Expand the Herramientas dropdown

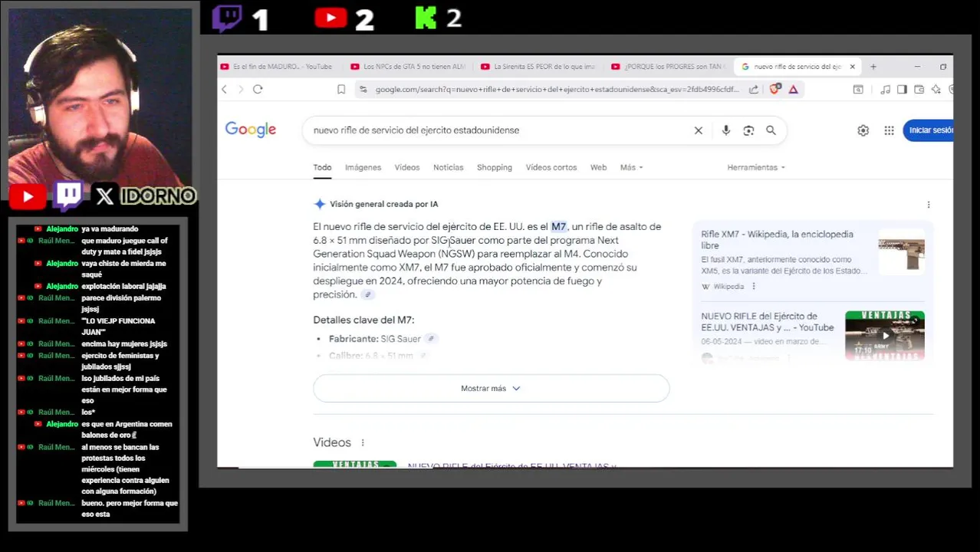click(x=755, y=167)
